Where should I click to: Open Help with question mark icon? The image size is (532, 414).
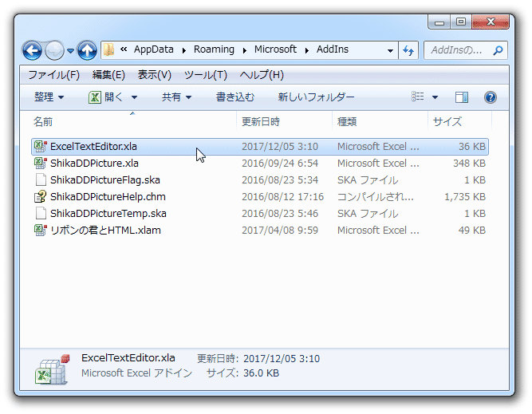point(491,97)
